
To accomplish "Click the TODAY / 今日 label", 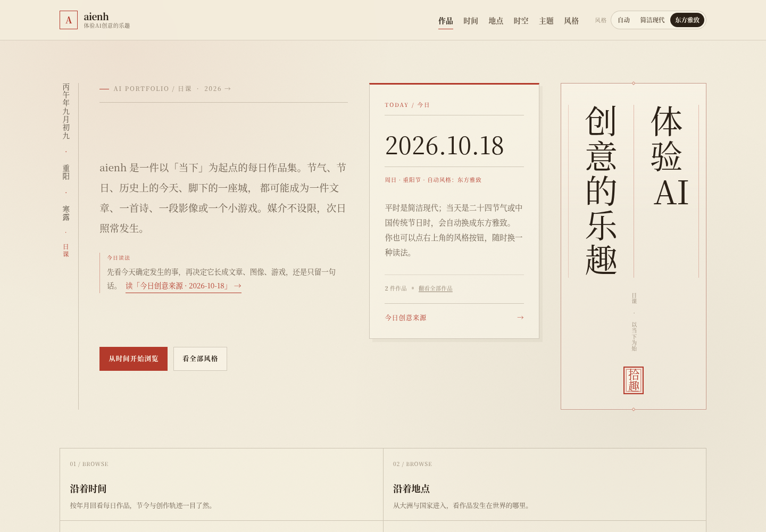I will pyautogui.click(x=407, y=105).
